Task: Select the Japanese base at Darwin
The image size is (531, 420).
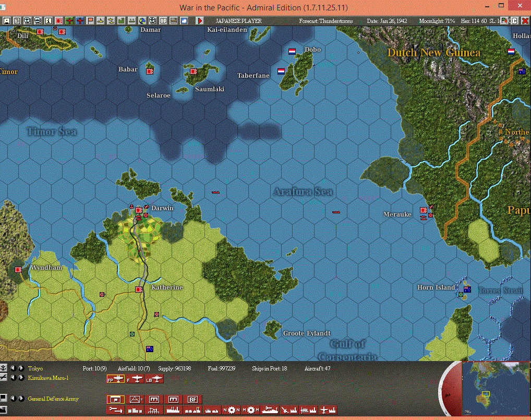Action: click(x=139, y=210)
